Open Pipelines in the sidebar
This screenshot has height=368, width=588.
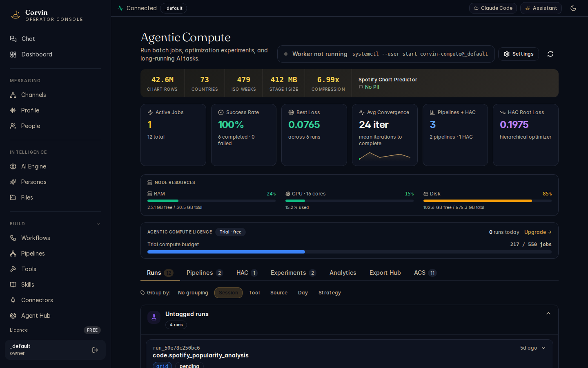[55, 254]
